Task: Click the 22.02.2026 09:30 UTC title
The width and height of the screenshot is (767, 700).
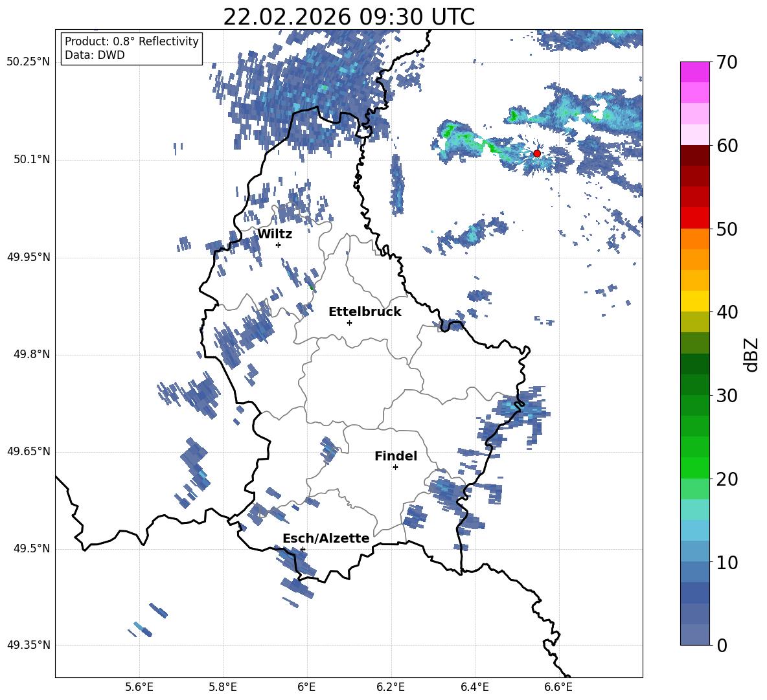Action: pyautogui.click(x=349, y=17)
